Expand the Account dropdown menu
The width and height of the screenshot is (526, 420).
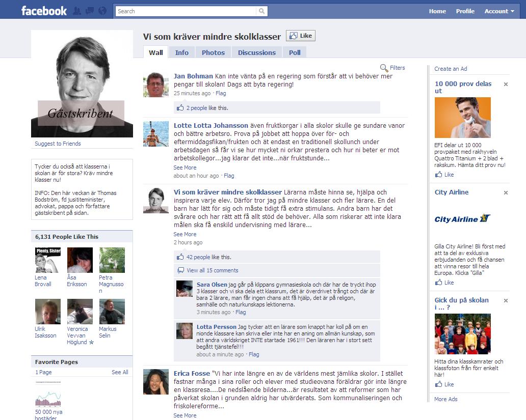(499, 11)
